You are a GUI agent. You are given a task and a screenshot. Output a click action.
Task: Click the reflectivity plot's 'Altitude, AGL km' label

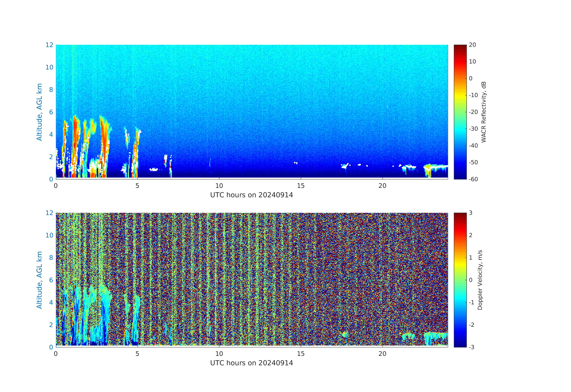click(39, 112)
